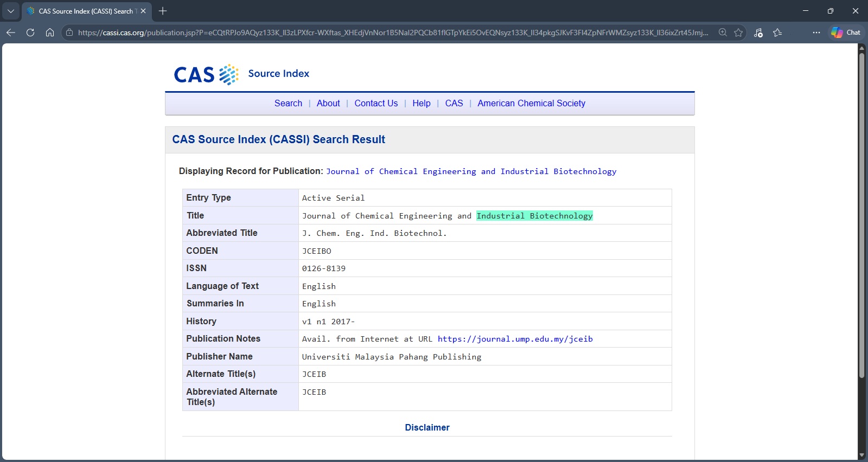Click the scrollbar up arrow
The width and height of the screenshot is (868, 462).
861,48
